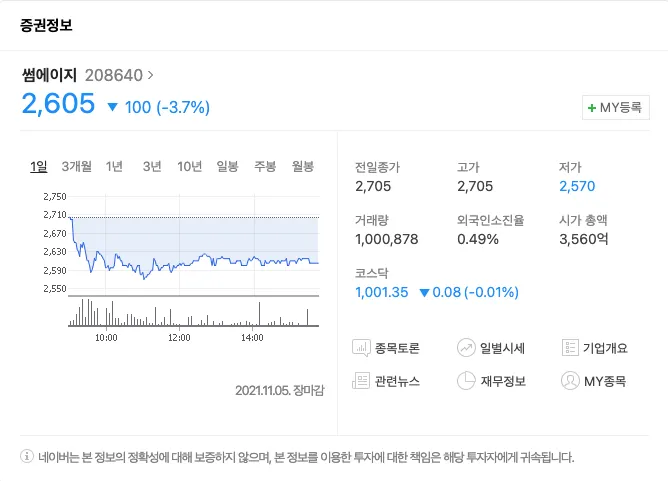Switch to the 3개월 chart tab
The image size is (668, 481).
(77, 166)
